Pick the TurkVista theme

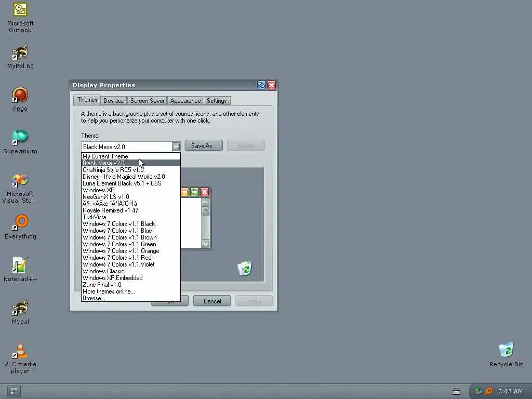[131, 217]
